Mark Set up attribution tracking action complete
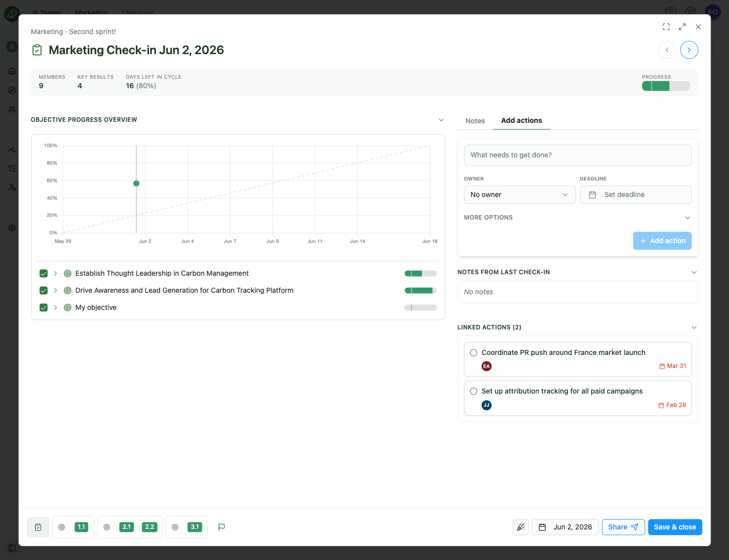729x560 pixels. 473,391
